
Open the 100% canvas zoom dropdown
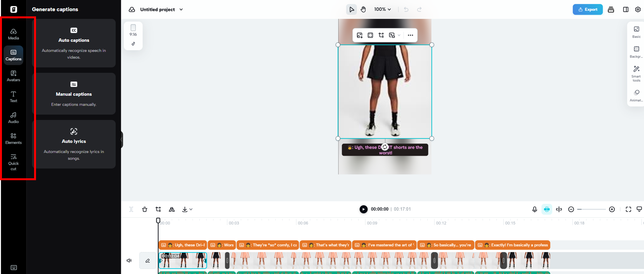(382, 9)
